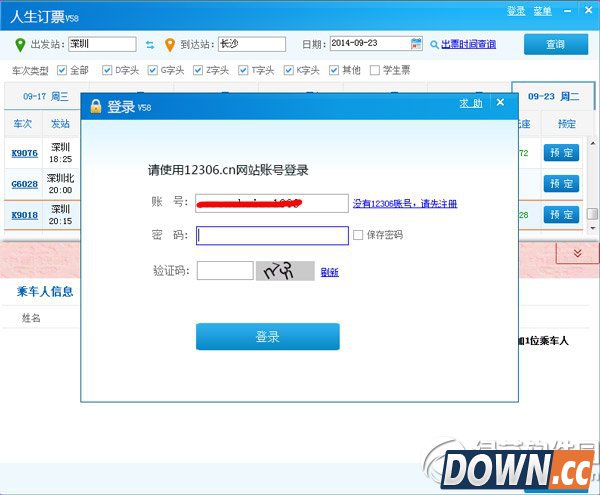Click 预定 button for train K9018

(561, 215)
